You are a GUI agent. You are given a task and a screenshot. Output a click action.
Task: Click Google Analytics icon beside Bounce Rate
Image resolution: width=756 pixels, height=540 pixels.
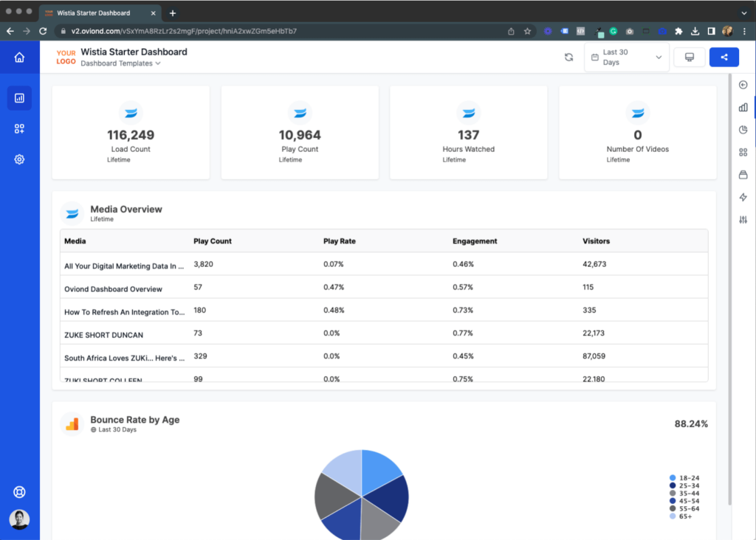tap(72, 424)
